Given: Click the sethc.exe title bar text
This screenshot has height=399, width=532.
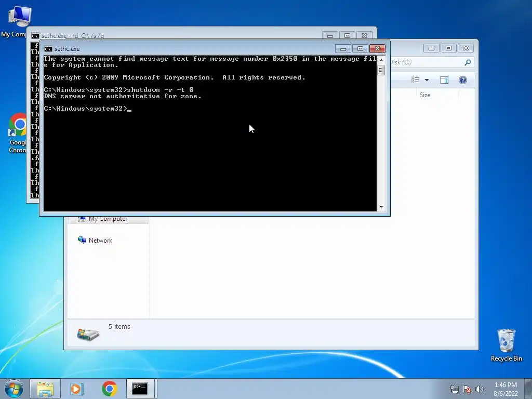Looking at the screenshot, I should coord(67,49).
